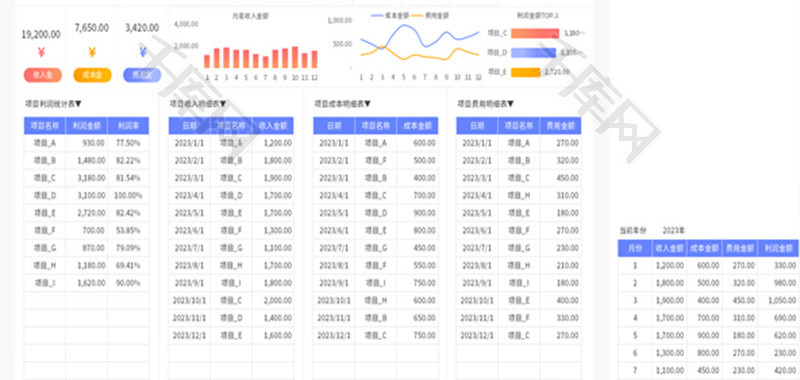Click 费用金额 header in expense detail table
Viewport: 800px width, 380px height.
tap(561, 125)
